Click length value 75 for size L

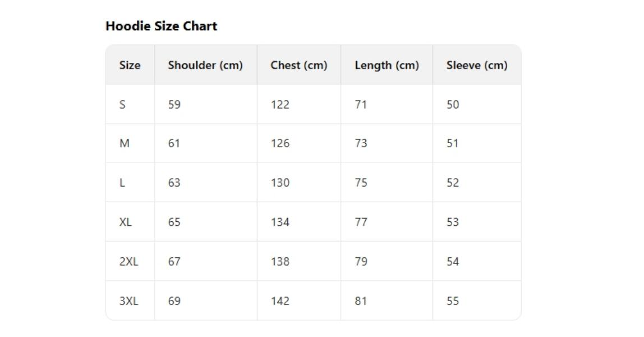coord(361,183)
